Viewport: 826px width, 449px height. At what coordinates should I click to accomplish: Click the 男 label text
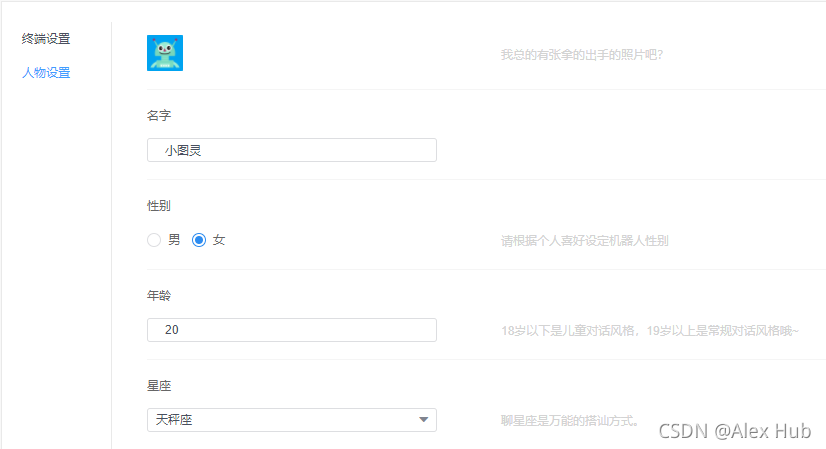tap(174, 240)
